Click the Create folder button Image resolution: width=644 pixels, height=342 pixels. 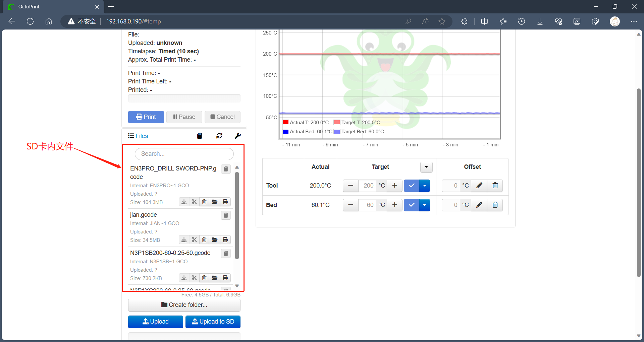pos(184,305)
